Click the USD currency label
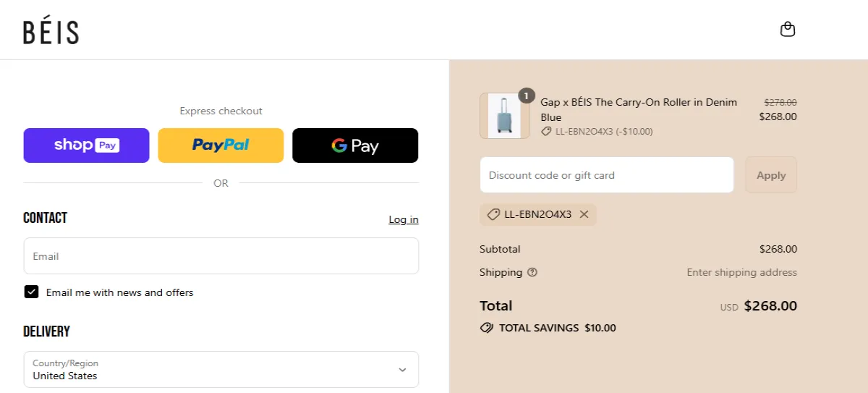Image resolution: width=868 pixels, height=393 pixels. pos(729,308)
